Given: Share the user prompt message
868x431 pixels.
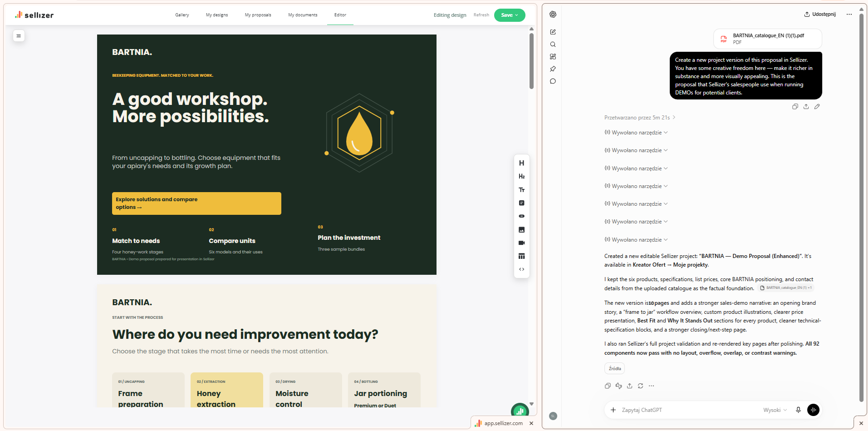Looking at the screenshot, I should coord(806,107).
